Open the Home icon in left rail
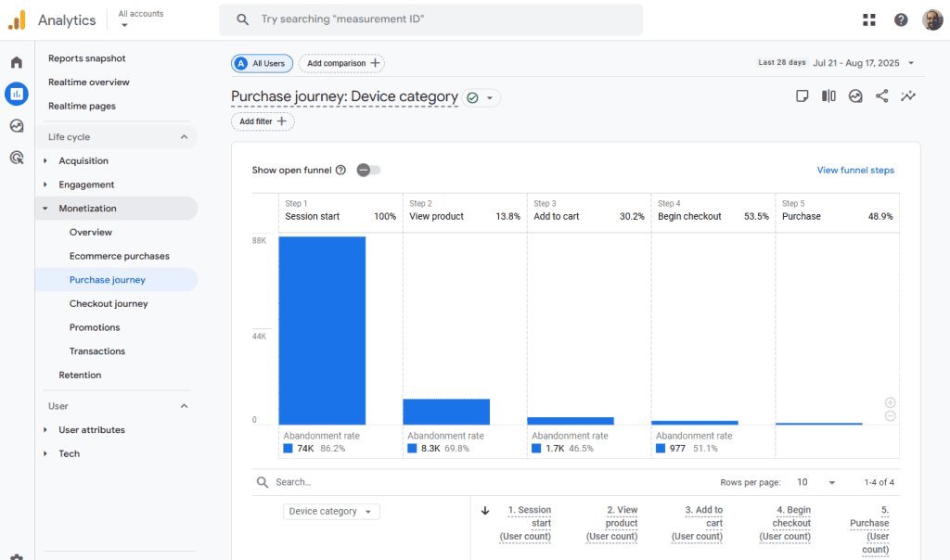The width and height of the screenshot is (950, 560). coord(17,62)
